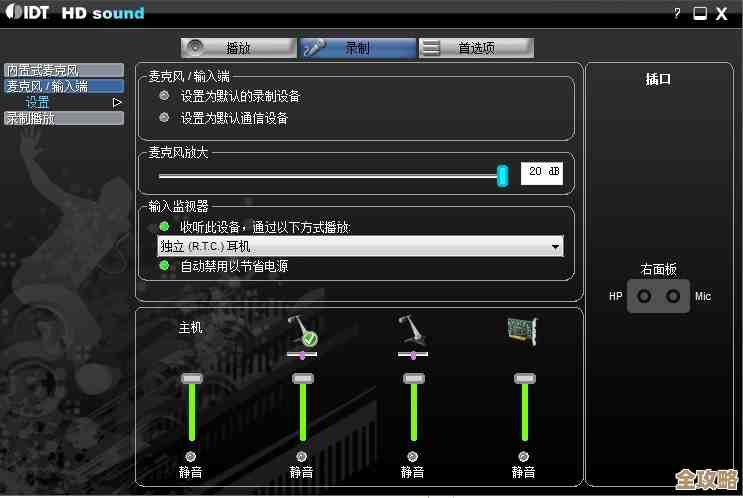Expand the 设置 arrow triangle
This screenshot has width=743, height=498.
117,102
